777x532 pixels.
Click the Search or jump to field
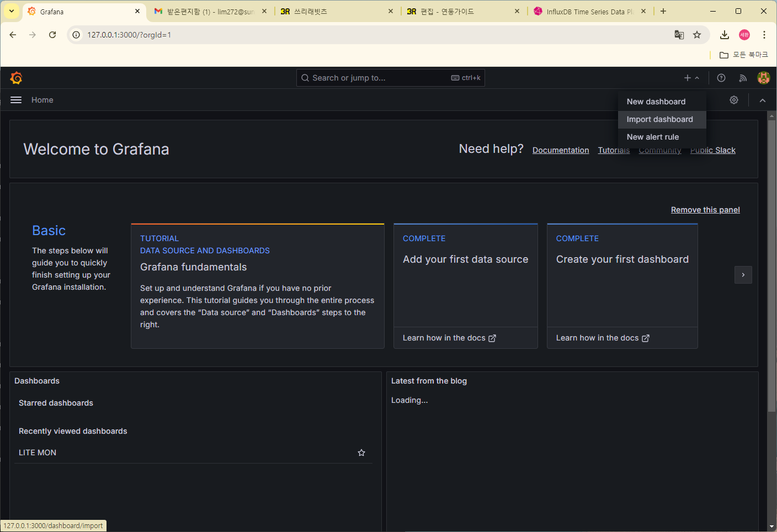click(391, 78)
